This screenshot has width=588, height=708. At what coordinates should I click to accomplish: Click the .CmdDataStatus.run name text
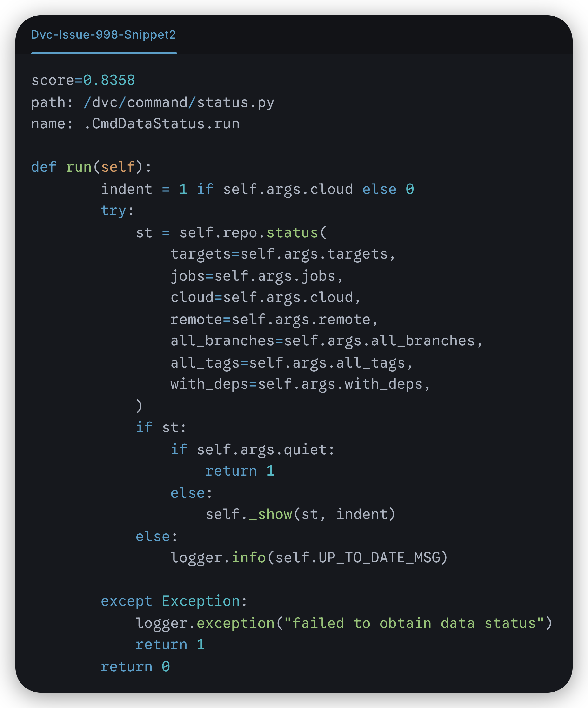(x=162, y=124)
